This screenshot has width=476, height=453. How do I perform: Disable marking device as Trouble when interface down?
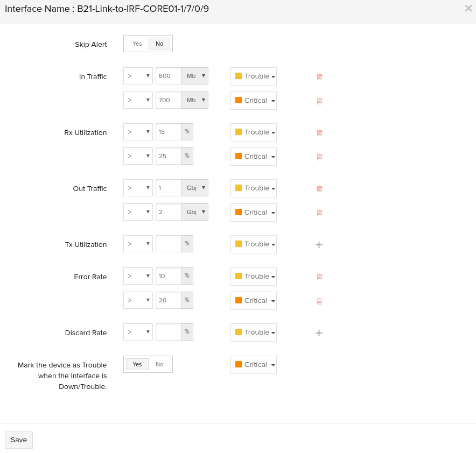[159, 364]
